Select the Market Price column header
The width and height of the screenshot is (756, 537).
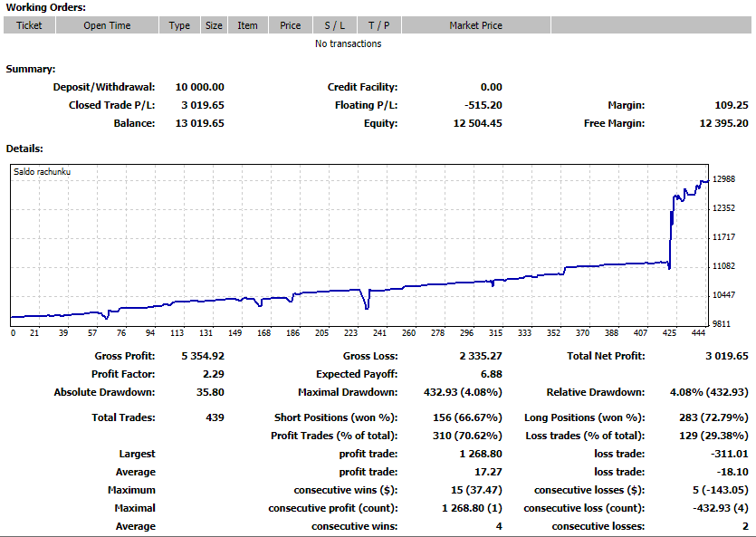point(475,25)
